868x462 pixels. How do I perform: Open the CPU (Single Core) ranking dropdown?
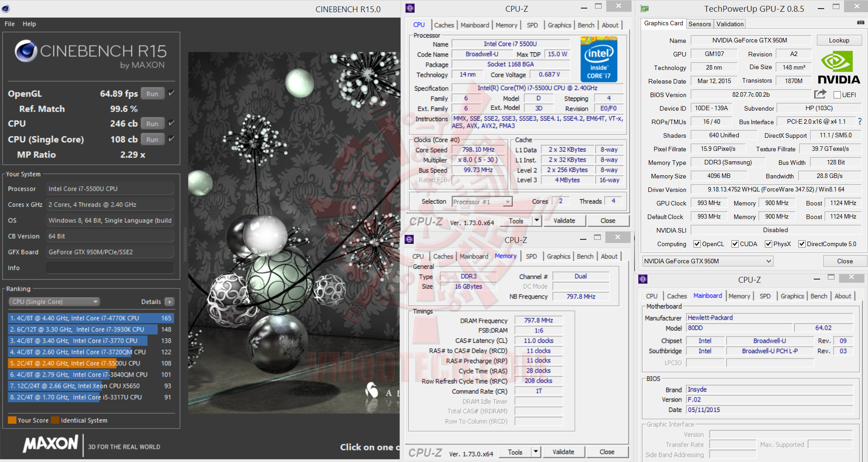(54, 302)
